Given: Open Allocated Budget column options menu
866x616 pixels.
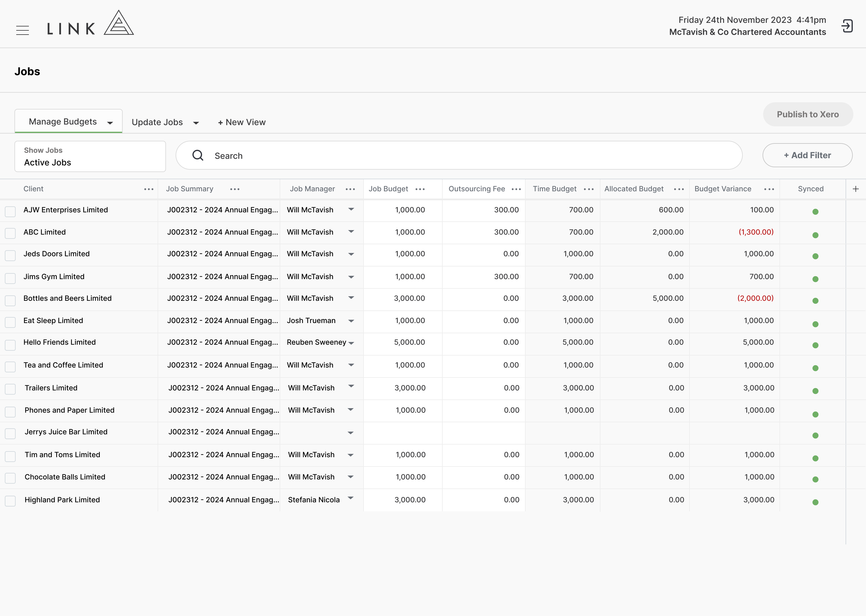Looking at the screenshot, I should pyautogui.click(x=679, y=189).
